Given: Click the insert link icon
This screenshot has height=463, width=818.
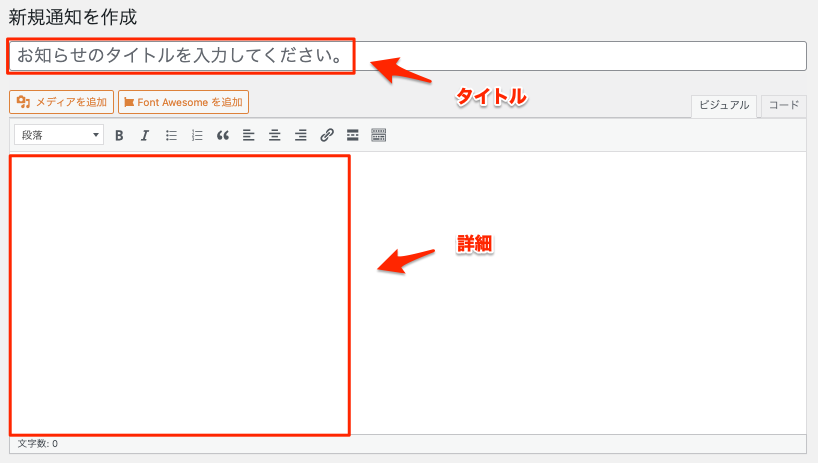Looking at the screenshot, I should (x=327, y=135).
